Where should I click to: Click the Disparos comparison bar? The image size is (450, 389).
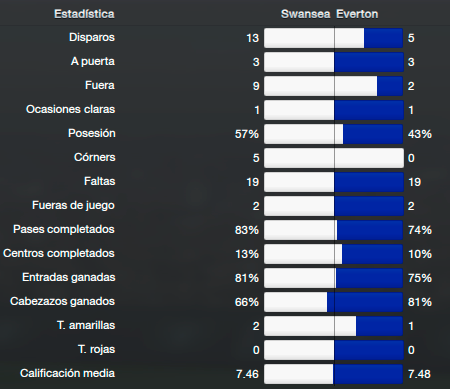click(334, 38)
